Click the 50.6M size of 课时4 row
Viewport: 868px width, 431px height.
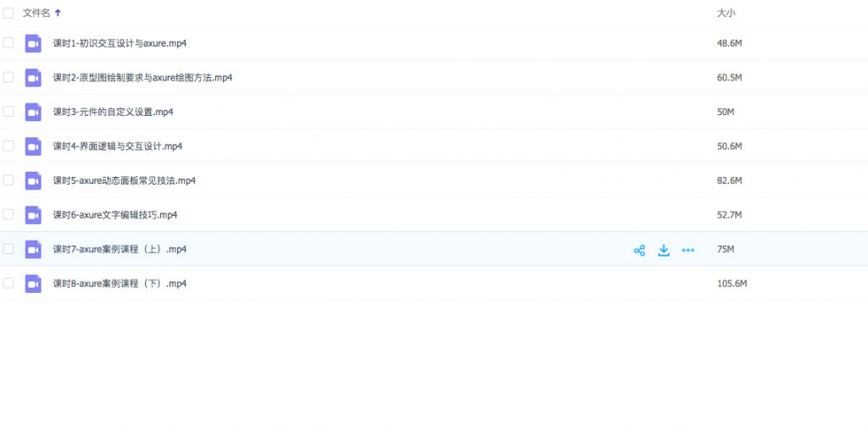(x=729, y=146)
